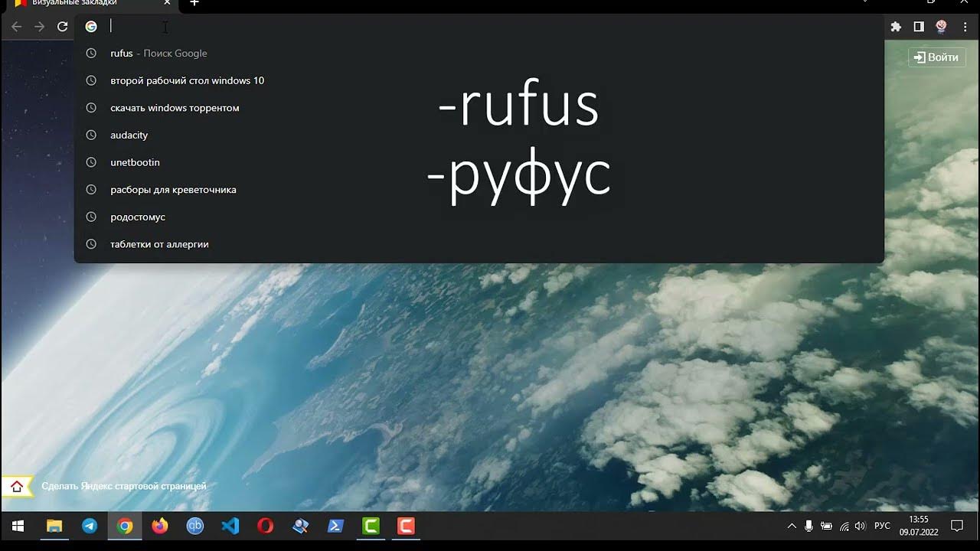Choose suggestion 'таблетки от аллергии'
Screen dimensions: 980x551
pyautogui.click(x=479, y=244)
